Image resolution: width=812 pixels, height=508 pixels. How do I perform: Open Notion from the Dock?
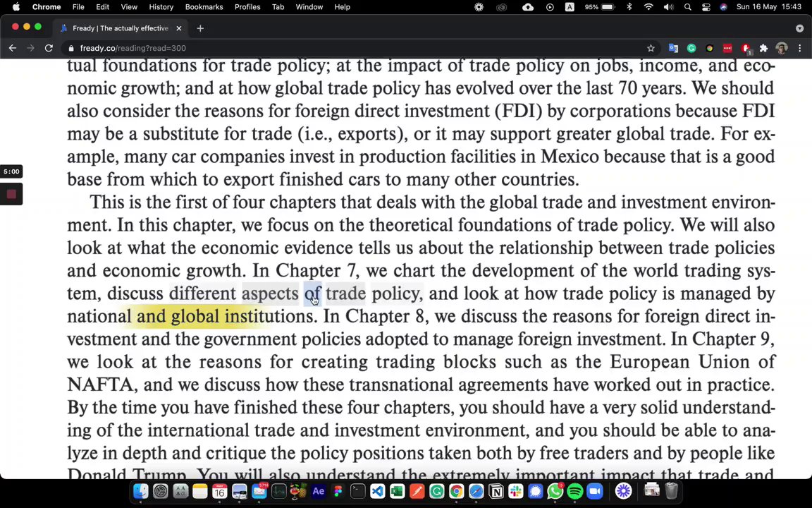click(x=496, y=491)
